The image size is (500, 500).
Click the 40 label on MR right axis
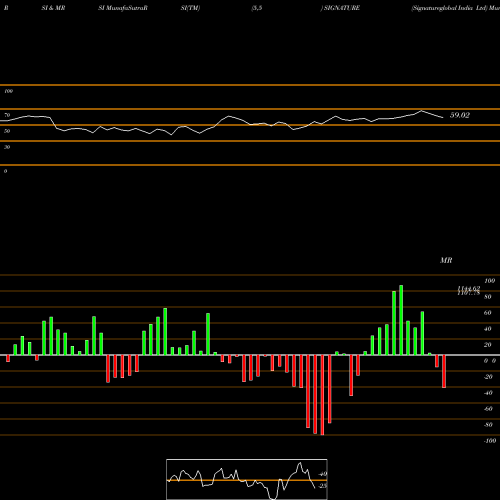488,329
